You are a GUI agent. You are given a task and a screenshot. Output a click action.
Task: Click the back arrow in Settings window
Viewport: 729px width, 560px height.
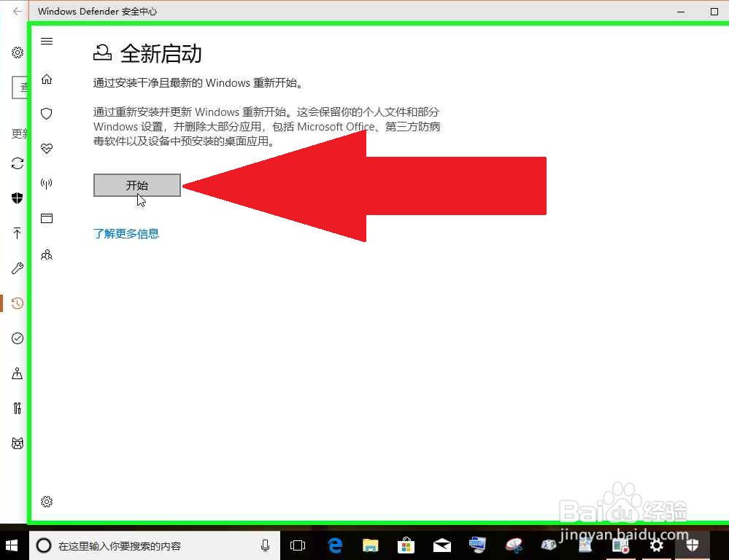[18, 11]
